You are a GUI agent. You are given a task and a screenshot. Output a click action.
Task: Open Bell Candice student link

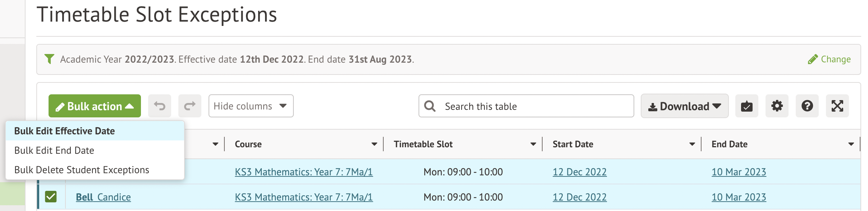click(x=103, y=197)
